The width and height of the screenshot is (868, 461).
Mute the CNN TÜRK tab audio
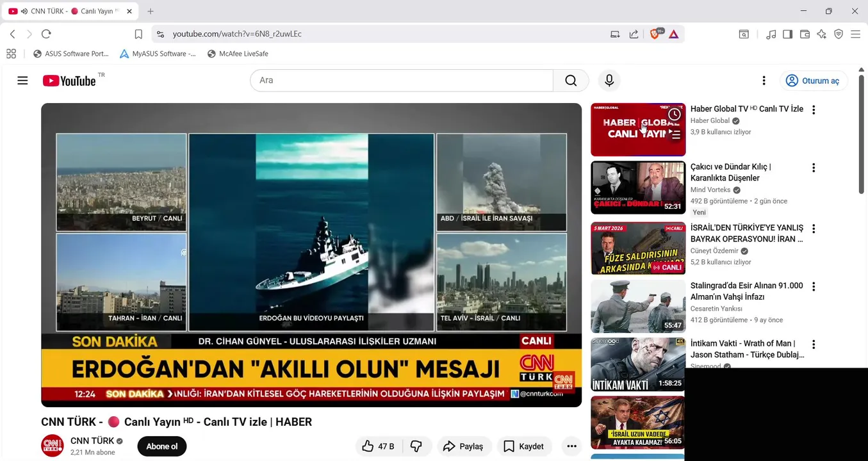pos(24,12)
